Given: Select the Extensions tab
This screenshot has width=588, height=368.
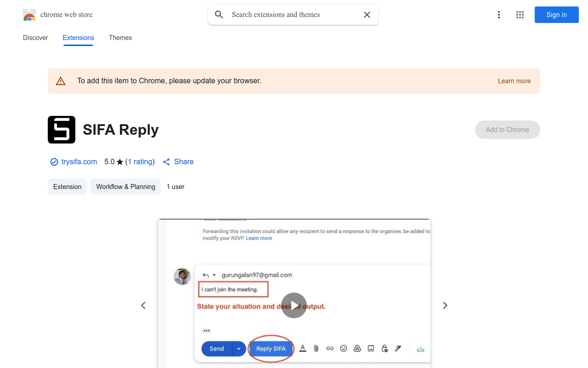Looking at the screenshot, I should 79,38.
